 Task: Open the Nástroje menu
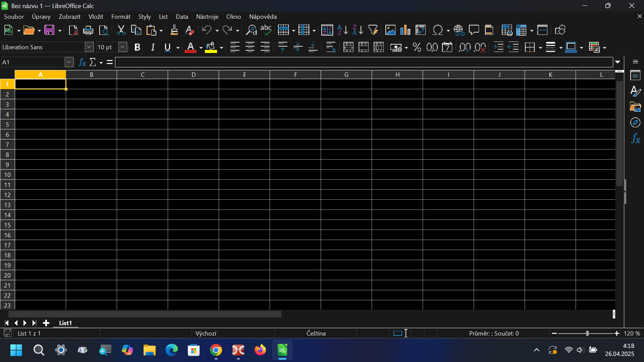[207, 17]
